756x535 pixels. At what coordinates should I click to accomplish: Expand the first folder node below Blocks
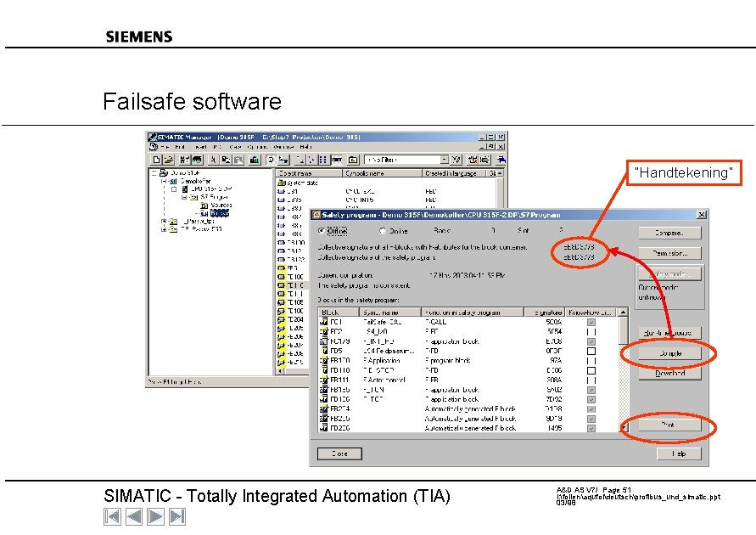164,222
